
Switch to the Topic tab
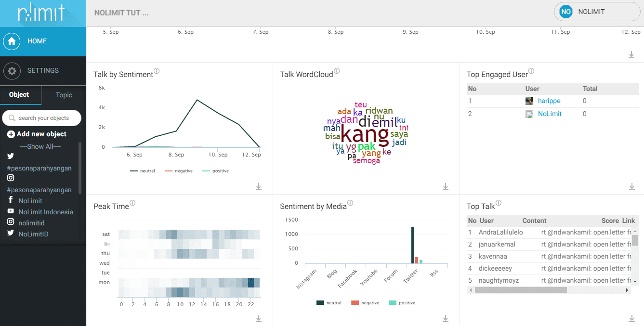(x=64, y=95)
